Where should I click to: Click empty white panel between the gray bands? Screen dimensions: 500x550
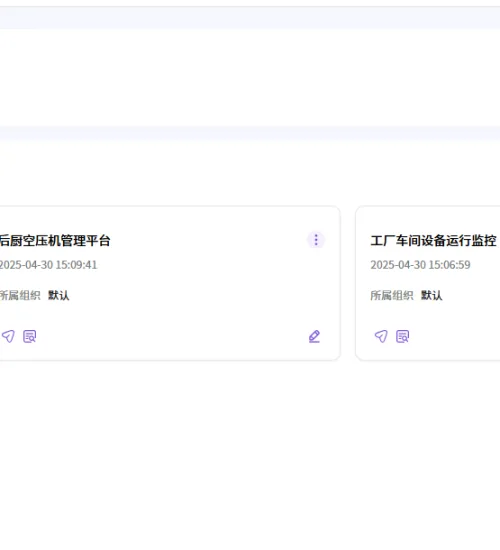(250, 78)
